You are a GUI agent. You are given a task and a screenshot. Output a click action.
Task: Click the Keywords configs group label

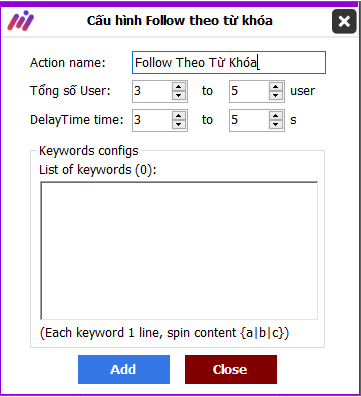[89, 151]
